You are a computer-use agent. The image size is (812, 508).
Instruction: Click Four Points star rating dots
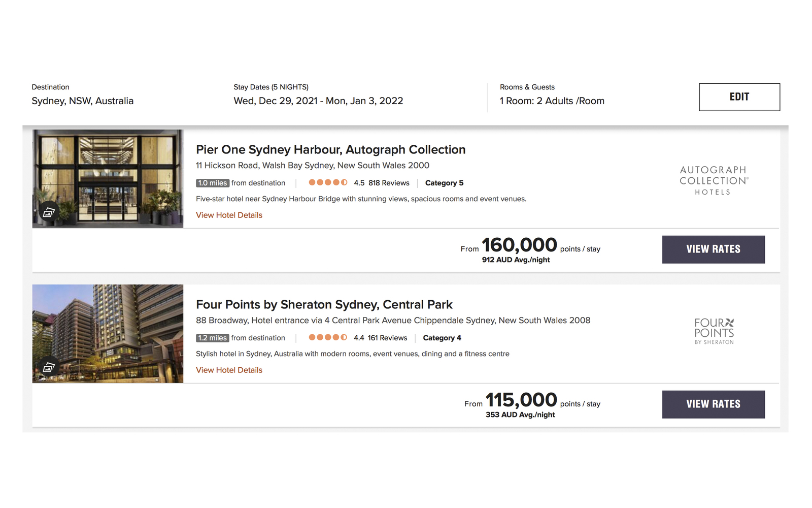(328, 337)
